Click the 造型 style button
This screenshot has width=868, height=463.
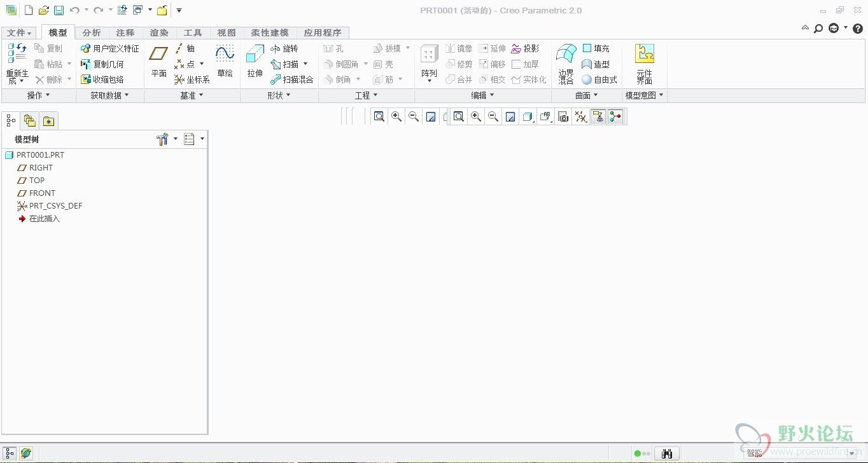pyautogui.click(x=596, y=64)
